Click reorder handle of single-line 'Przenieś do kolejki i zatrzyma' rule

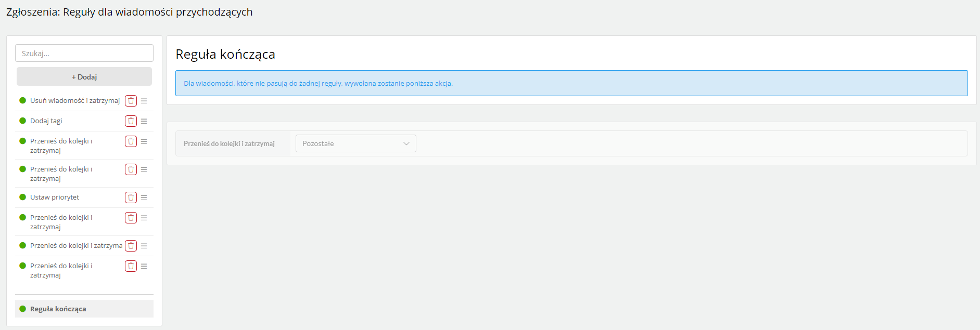[x=144, y=246]
